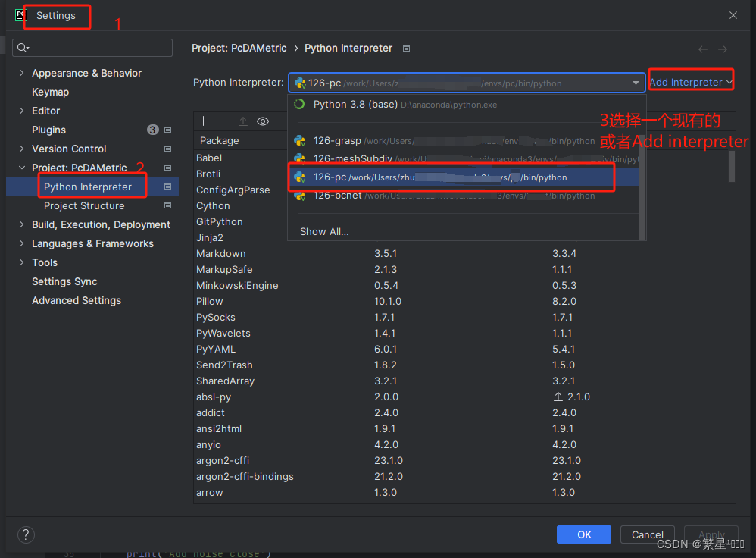
Task: Select the 126-pc interpreter in list
Action: click(463, 177)
